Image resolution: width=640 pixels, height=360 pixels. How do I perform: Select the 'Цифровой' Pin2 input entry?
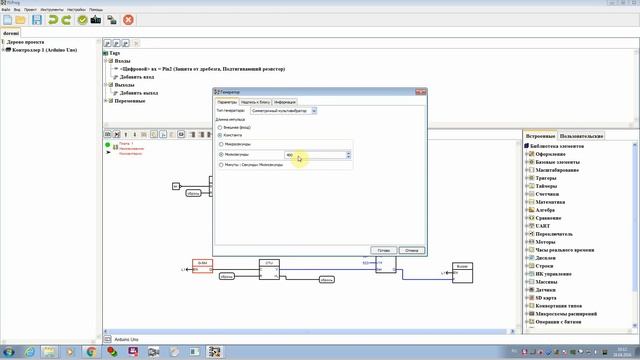point(202,69)
